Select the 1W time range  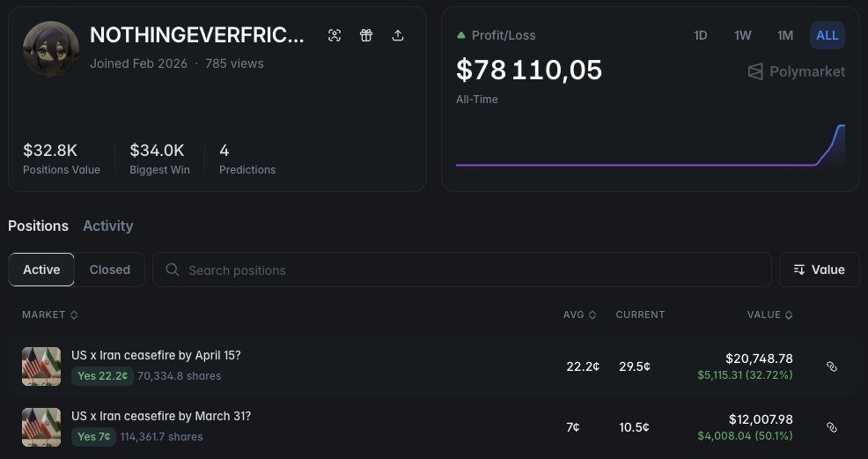(x=742, y=35)
